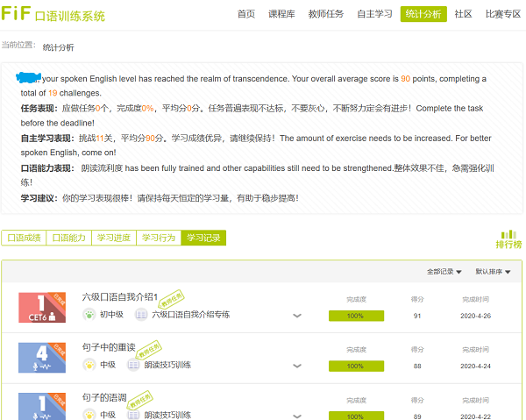Click the 学习建议 heading in the summary
The image size is (526, 420).
tap(39, 198)
